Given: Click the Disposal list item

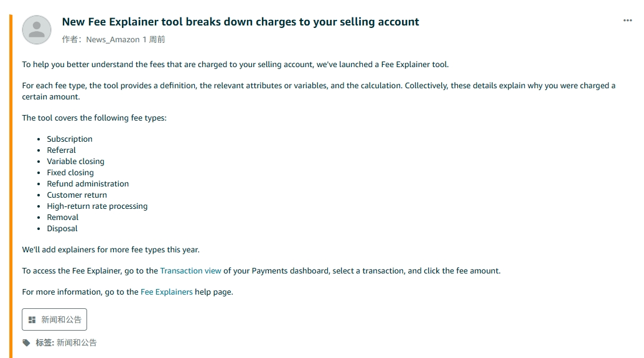Looking at the screenshot, I should (62, 229).
